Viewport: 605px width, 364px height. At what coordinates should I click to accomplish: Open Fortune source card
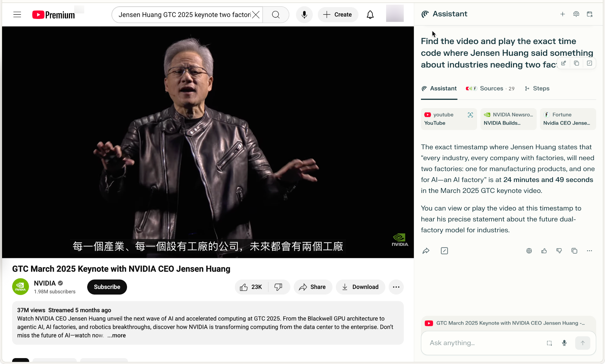click(x=568, y=119)
